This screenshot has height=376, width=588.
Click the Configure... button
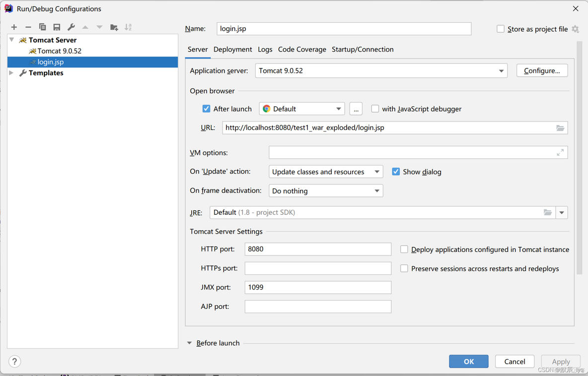(542, 70)
